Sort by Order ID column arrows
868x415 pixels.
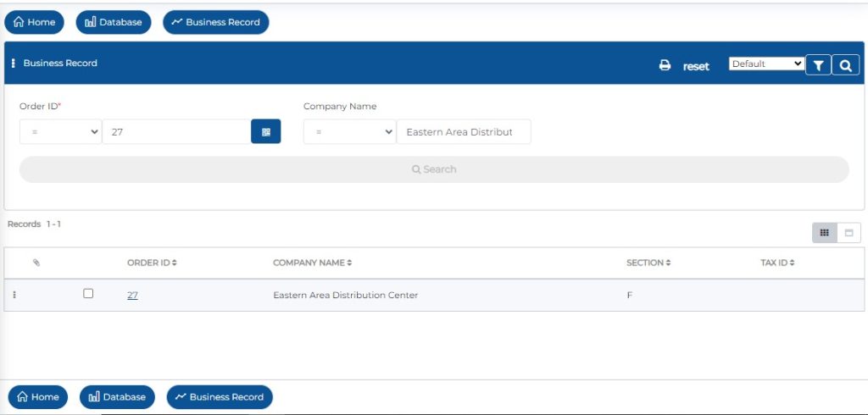[x=175, y=263]
